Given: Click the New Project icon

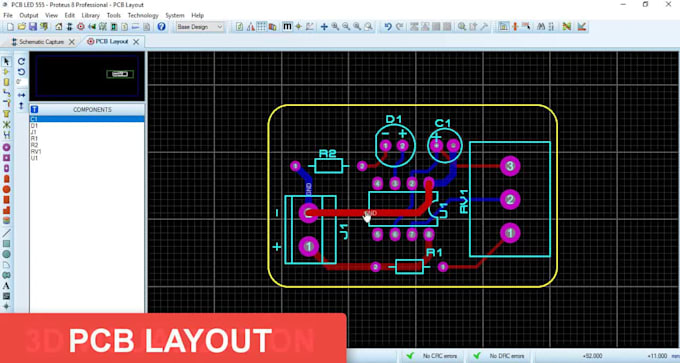Looking at the screenshot, I should [x=10, y=27].
